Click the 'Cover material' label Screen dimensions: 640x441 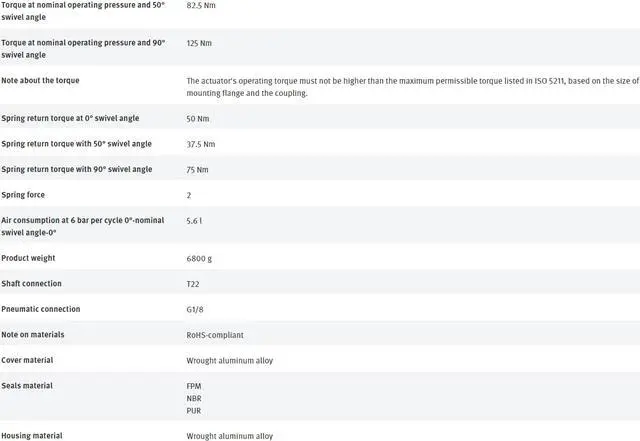(x=28, y=360)
